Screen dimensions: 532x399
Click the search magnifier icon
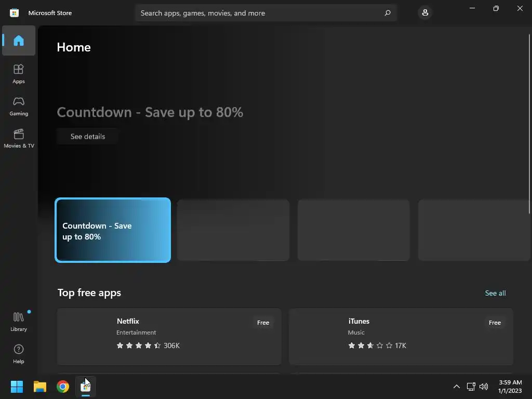pos(388,13)
